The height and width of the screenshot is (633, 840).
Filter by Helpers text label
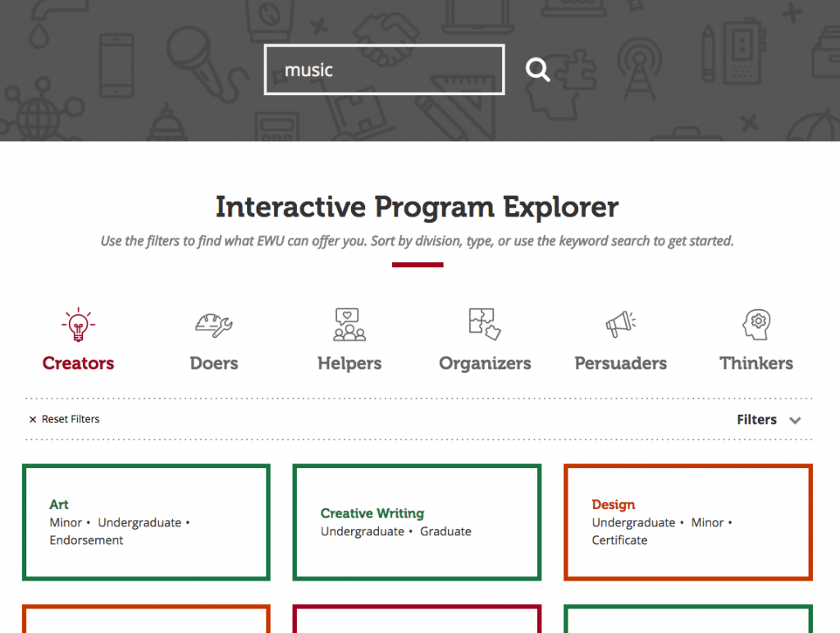(x=349, y=363)
